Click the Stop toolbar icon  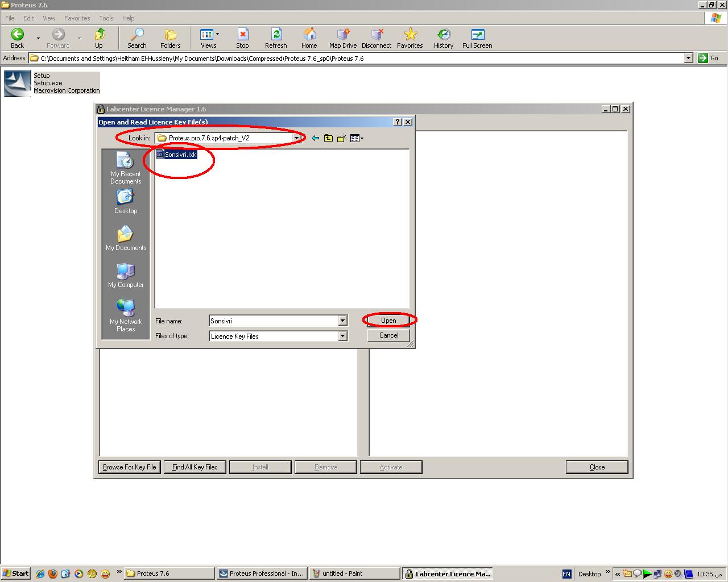(x=242, y=38)
